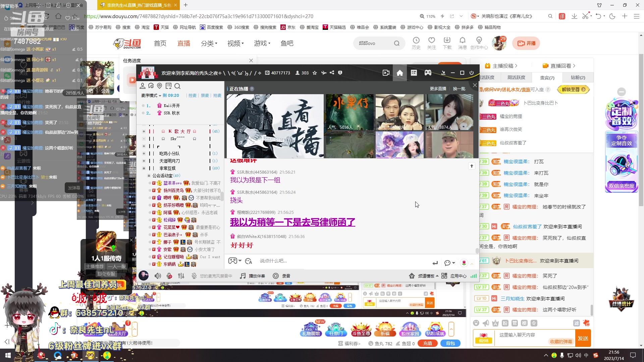Click the airplane invite icon in YY header
Screen dimensions: 644x362
[x=324, y=73]
